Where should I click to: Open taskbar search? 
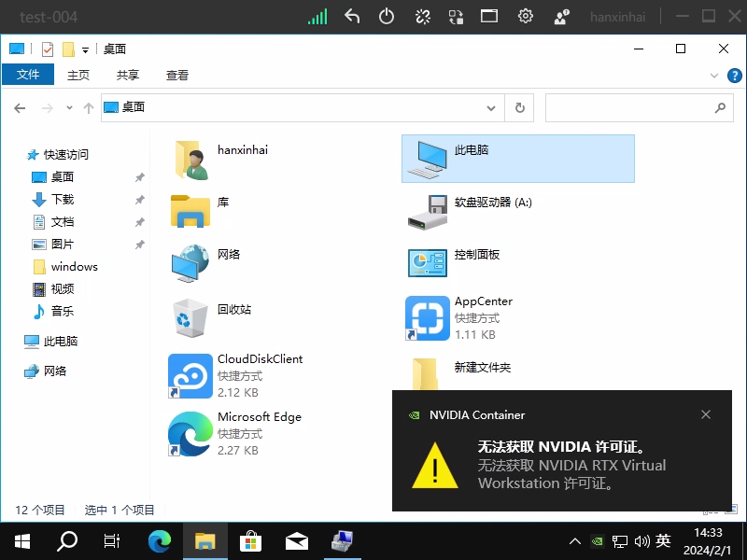tap(67, 541)
